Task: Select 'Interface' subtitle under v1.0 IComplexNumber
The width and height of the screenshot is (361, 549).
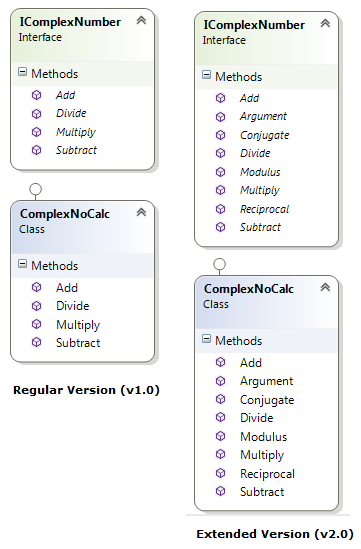Action: point(40,37)
